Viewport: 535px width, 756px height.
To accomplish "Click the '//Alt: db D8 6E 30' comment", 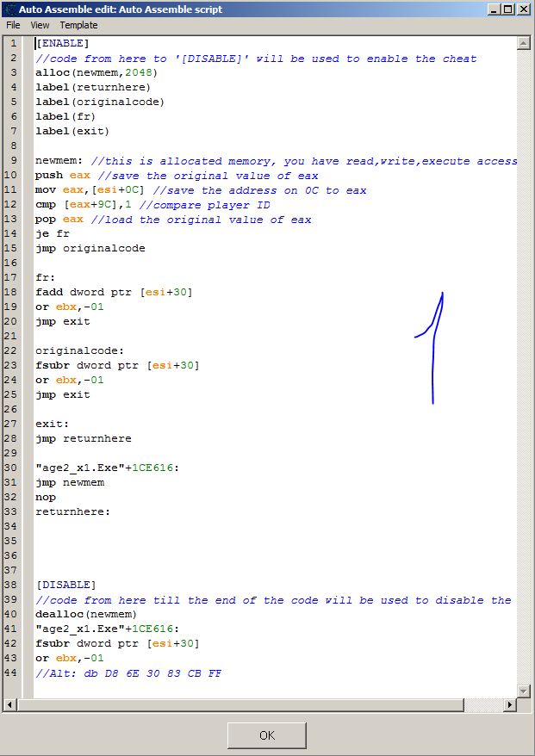I will pos(128,672).
